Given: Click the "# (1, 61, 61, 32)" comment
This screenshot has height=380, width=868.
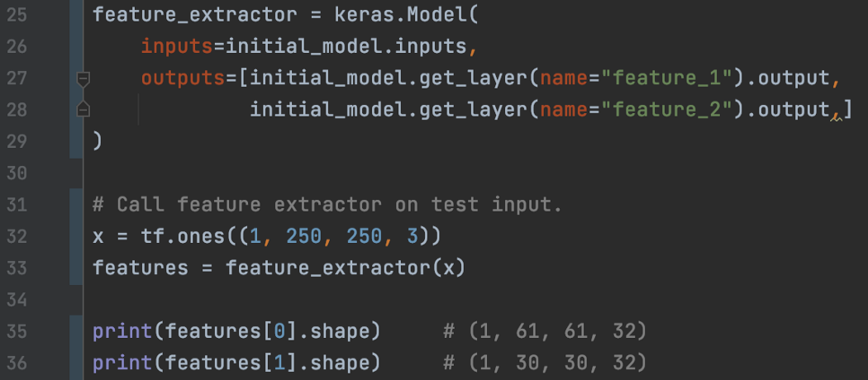Looking at the screenshot, I should tap(544, 331).
